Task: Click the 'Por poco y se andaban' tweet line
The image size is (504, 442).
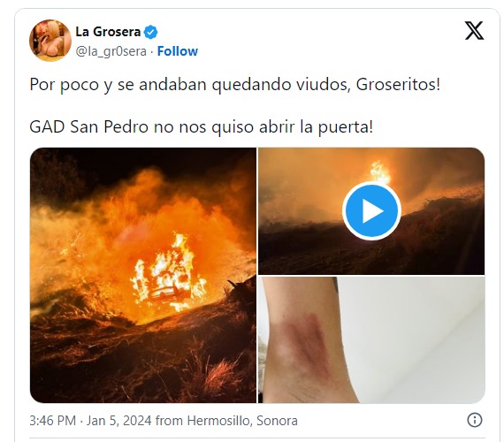Action: coord(234,85)
